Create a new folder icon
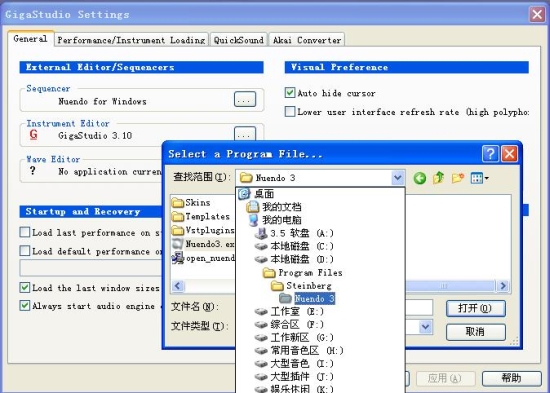The width and height of the screenshot is (550, 393). (458, 178)
